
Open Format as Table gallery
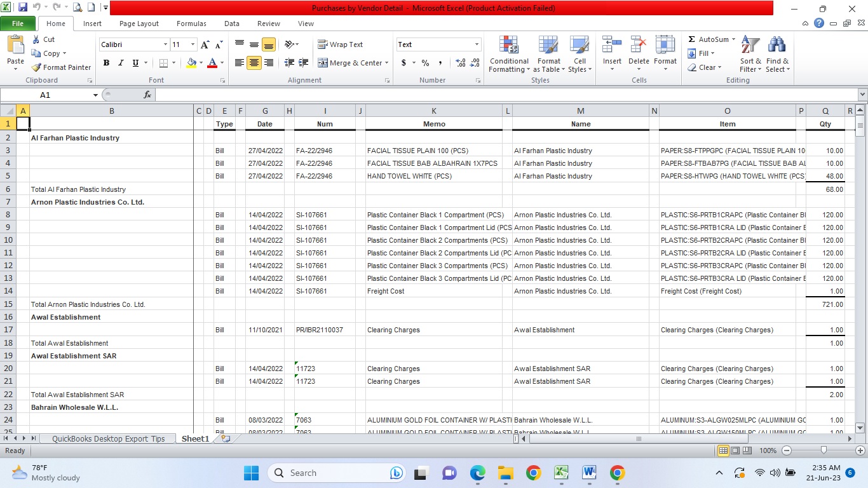pyautogui.click(x=548, y=55)
